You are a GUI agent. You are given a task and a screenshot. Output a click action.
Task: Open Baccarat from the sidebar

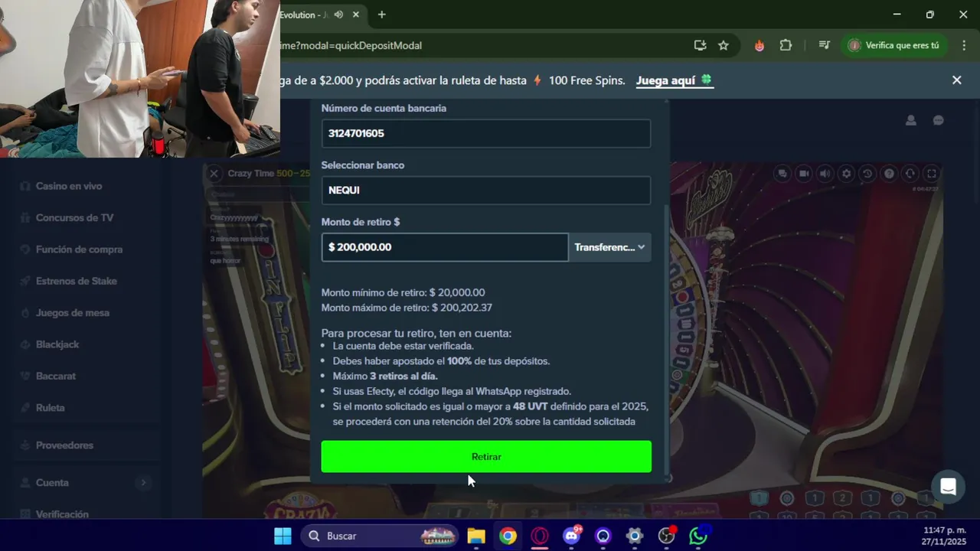(56, 376)
